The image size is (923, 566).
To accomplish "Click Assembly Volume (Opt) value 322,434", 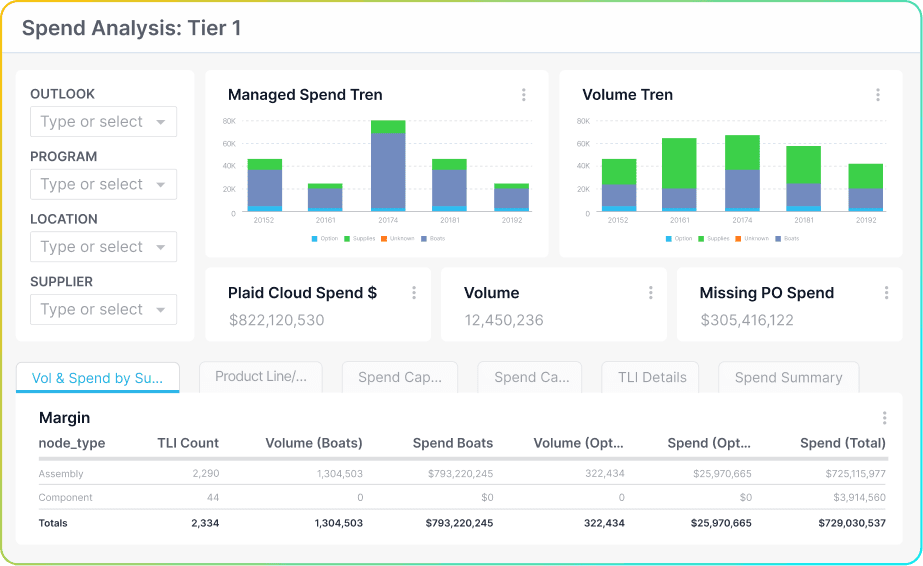I will [605, 473].
